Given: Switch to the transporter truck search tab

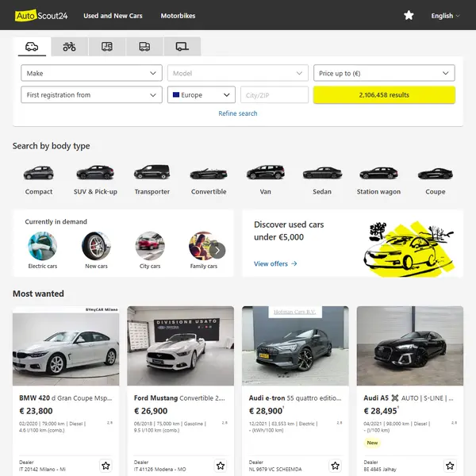Looking at the screenshot, I should 144,47.
